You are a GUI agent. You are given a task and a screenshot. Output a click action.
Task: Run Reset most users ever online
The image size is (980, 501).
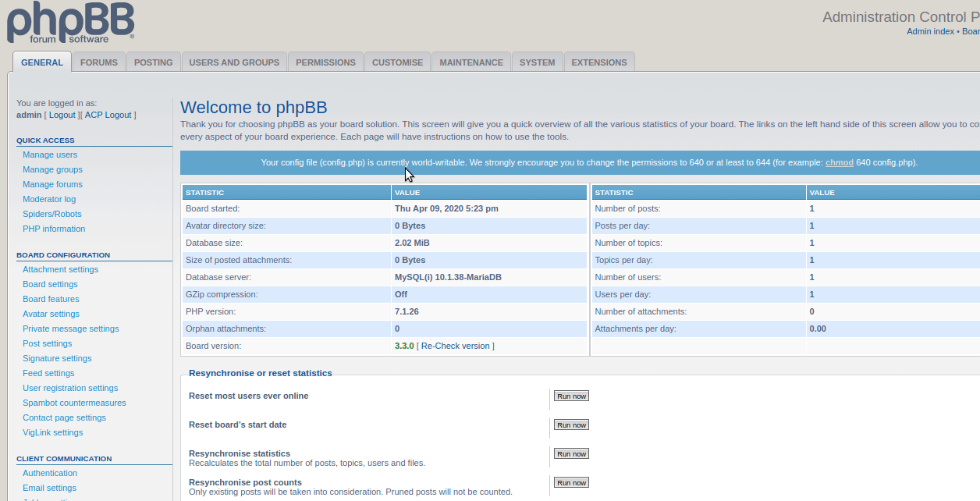coord(571,396)
